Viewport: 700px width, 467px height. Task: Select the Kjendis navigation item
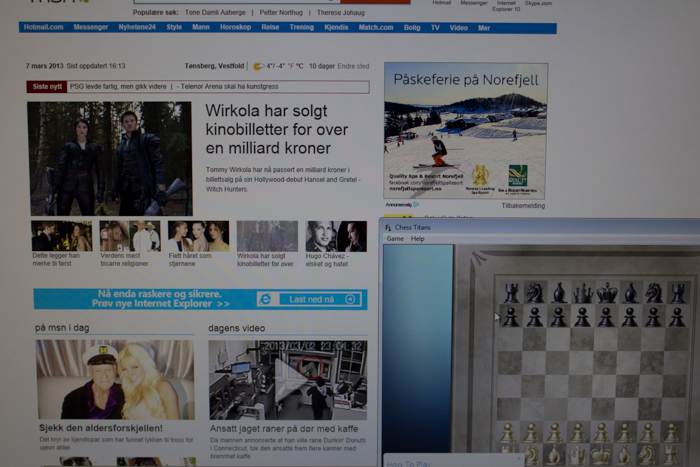(x=336, y=27)
